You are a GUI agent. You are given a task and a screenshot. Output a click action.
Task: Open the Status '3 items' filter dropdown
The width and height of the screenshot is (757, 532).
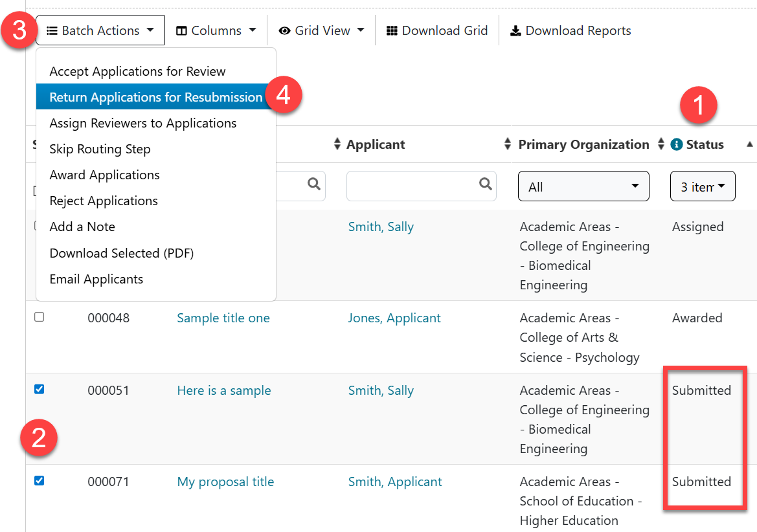click(703, 186)
